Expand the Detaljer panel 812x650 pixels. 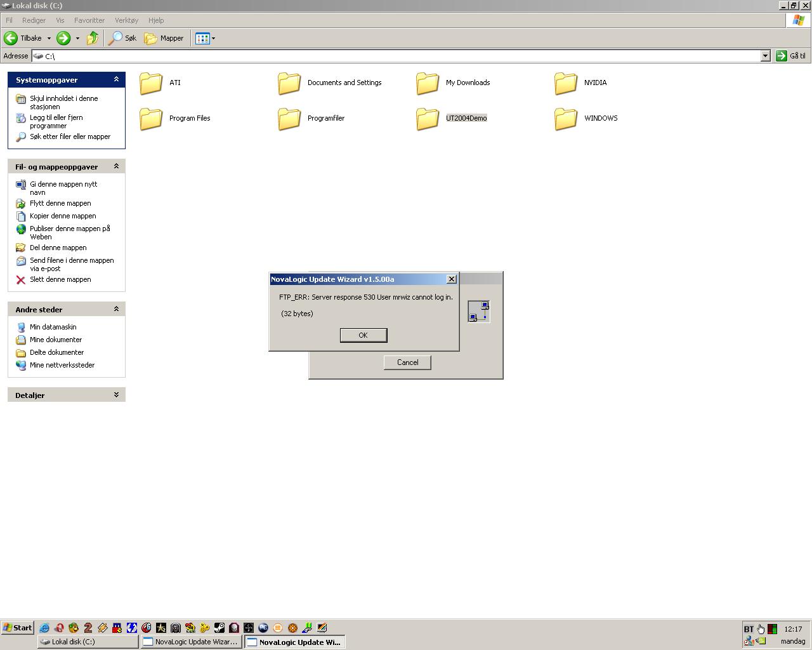coord(116,395)
